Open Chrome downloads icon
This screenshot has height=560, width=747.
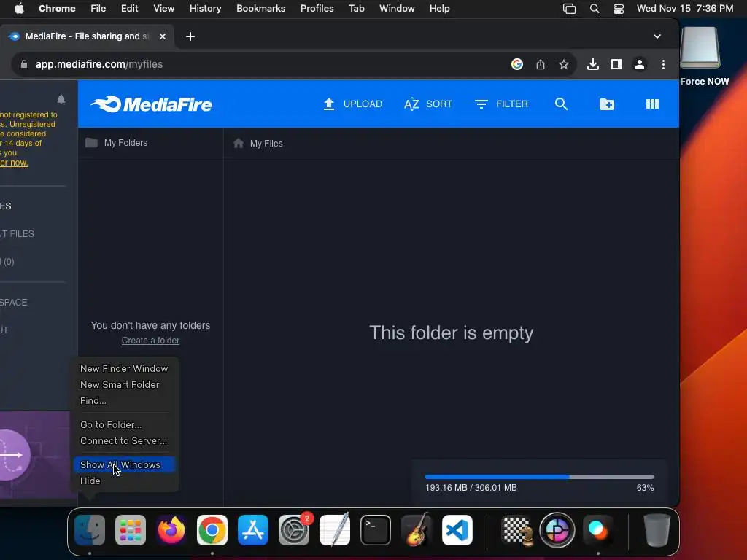pyautogui.click(x=592, y=64)
